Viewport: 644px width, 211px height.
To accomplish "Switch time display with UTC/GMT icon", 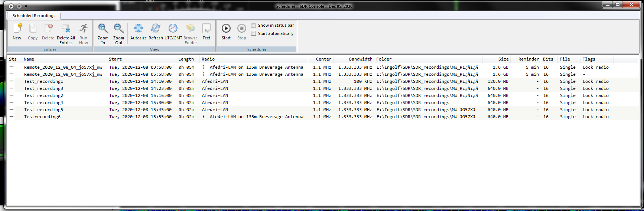I will pyautogui.click(x=173, y=29).
